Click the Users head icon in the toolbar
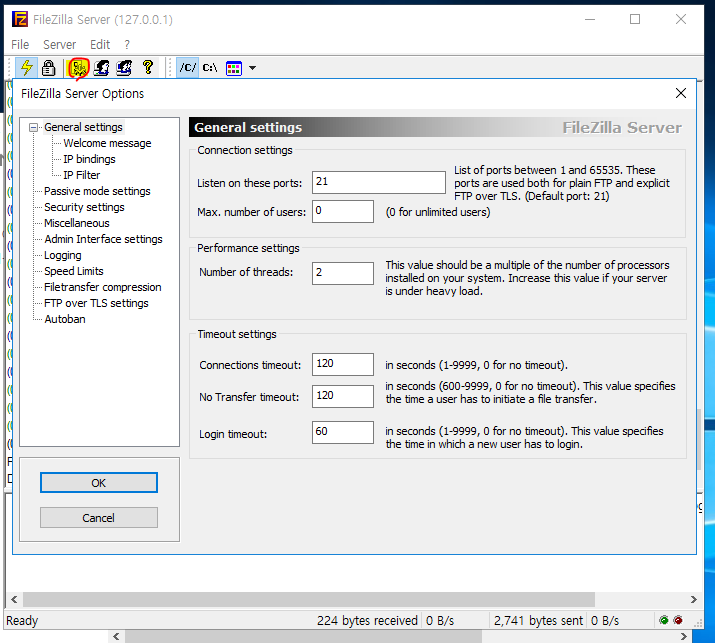The image size is (715, 643). (x=102, y=68)
